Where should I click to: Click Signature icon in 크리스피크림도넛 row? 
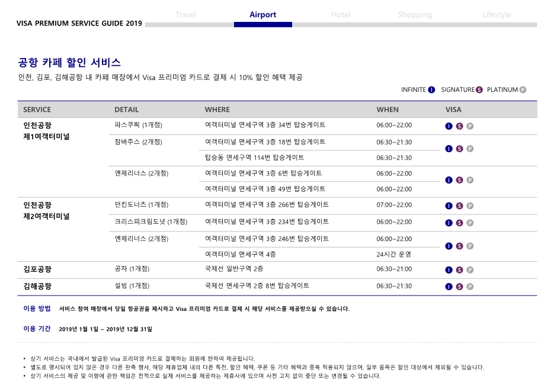coord(459,223)
